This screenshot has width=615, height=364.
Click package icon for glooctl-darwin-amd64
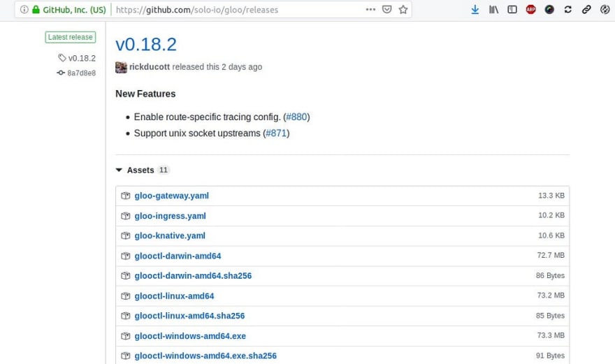point(126,256)
